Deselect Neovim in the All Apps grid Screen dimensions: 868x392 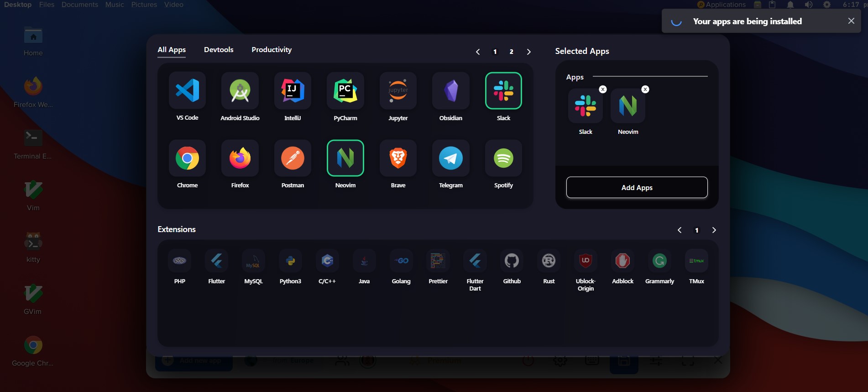point(345,158)
